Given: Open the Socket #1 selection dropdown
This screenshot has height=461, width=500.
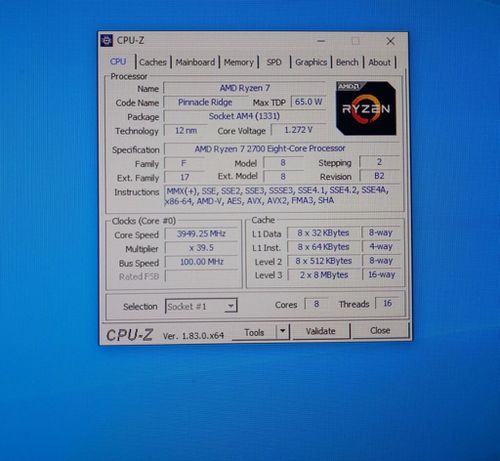Looking at the screenshot, I should click(201, 306).
